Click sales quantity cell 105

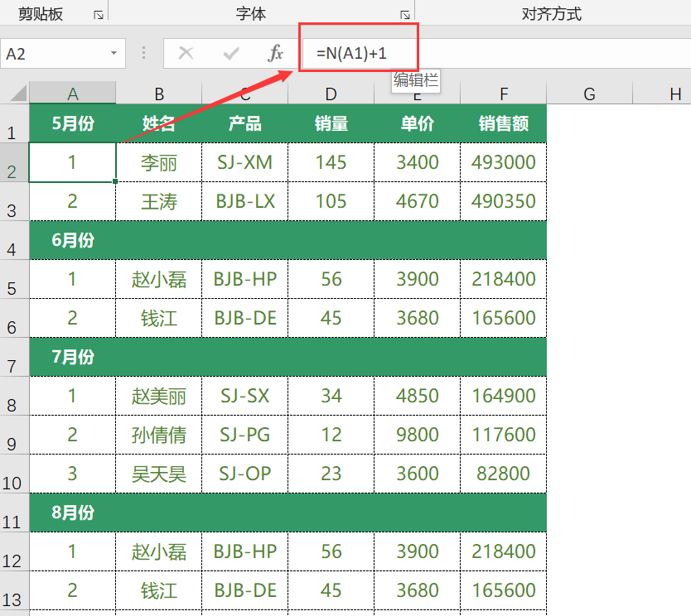click(x=331, y=201)
